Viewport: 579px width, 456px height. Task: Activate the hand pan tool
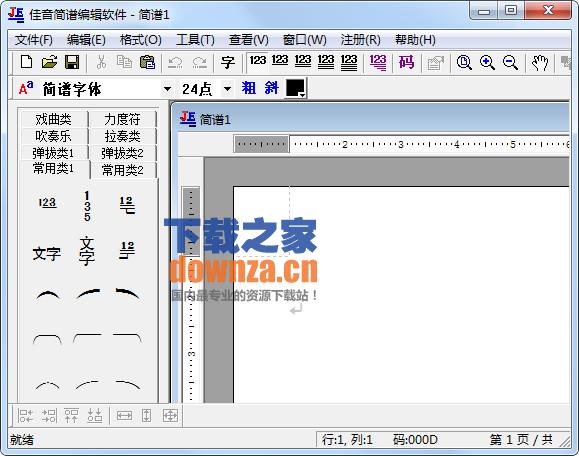pos(539,62)
